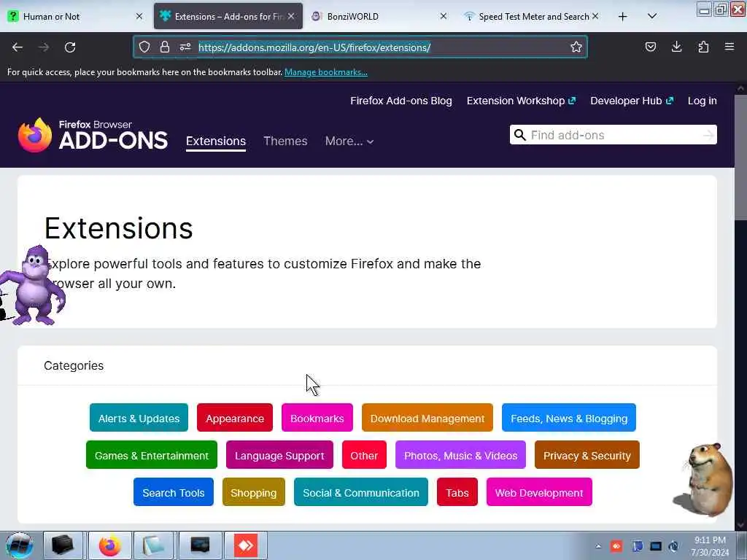
Task: Open the monitor taskbar icon
Action: click(200, 545)
